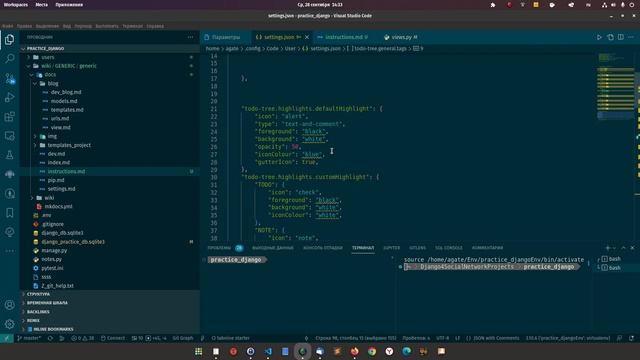This screenshot has width=640, height=360.
Task: Click synchronize changes icon in status bar
Action: click(x=50, y=338)
